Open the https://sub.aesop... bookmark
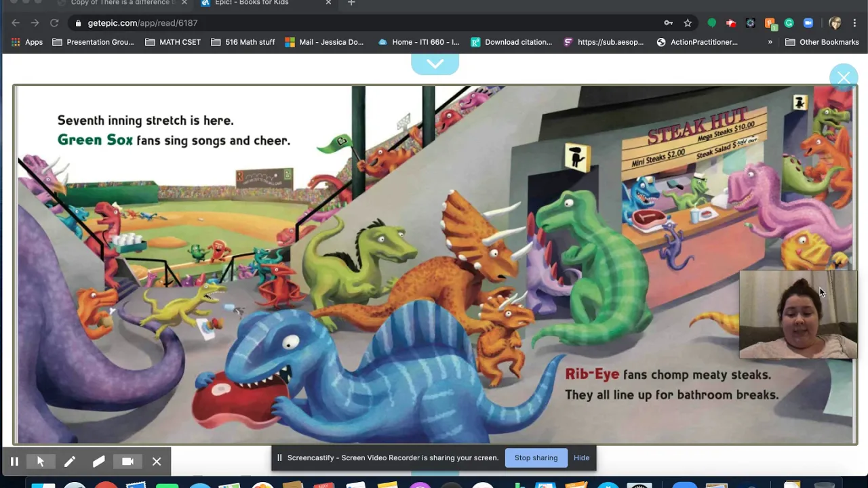This screenshot has height=488, width=868. (604, 42)
